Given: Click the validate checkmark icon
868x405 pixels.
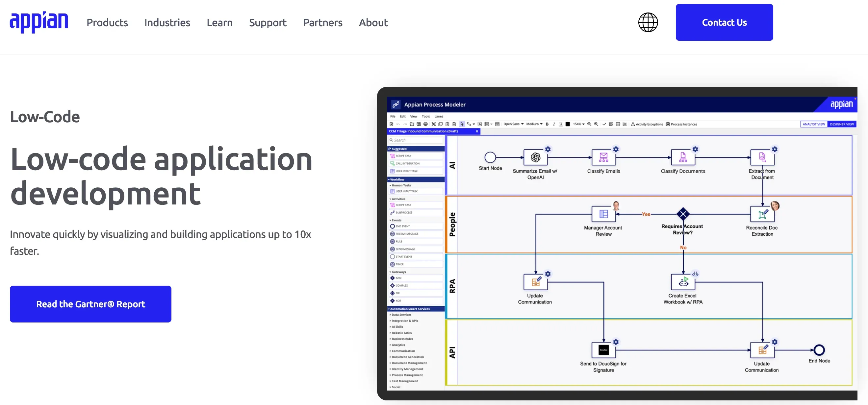Looking at the screenshot, I should tap(604, 124).
